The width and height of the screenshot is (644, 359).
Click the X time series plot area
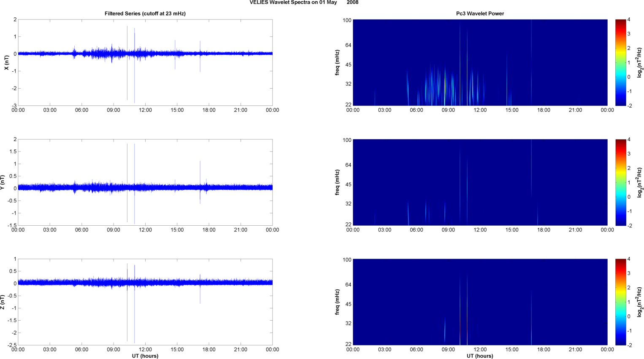(x=145, y=62)
